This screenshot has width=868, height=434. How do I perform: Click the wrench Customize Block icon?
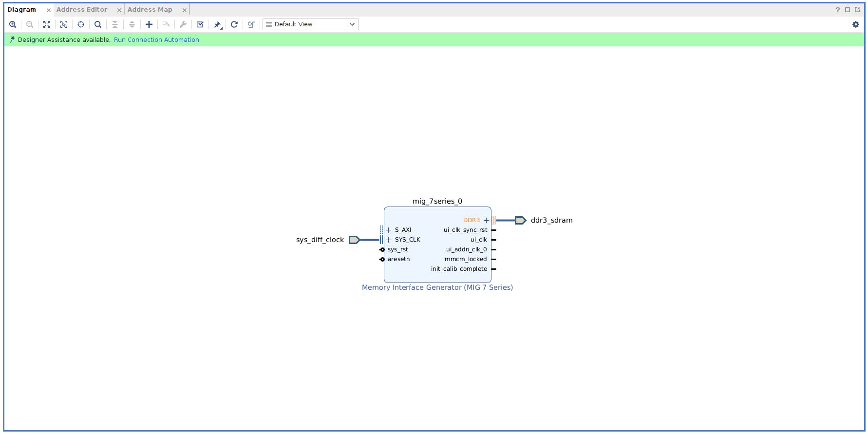183,24
